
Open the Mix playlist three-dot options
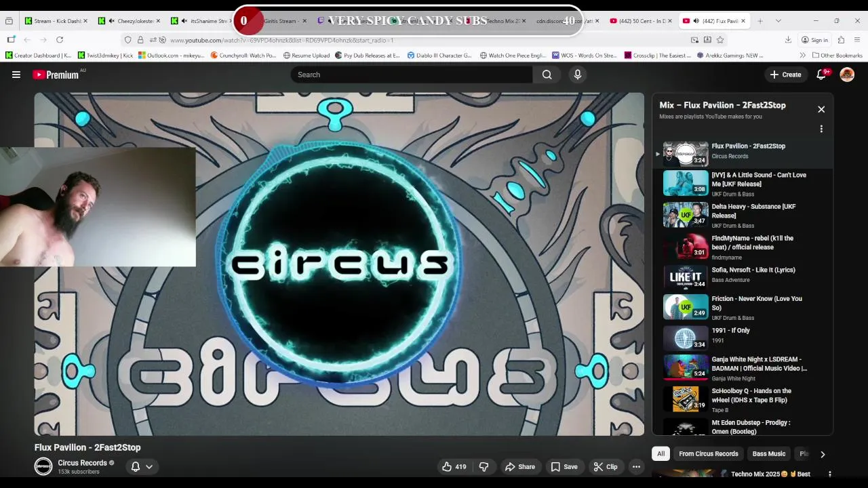(x=821, y=129)
